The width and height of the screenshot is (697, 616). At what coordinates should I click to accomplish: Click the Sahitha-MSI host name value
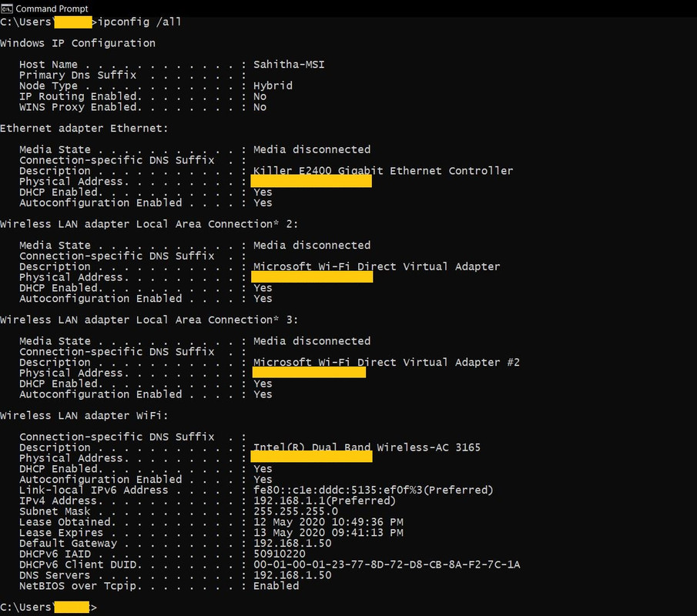point(289,65)
